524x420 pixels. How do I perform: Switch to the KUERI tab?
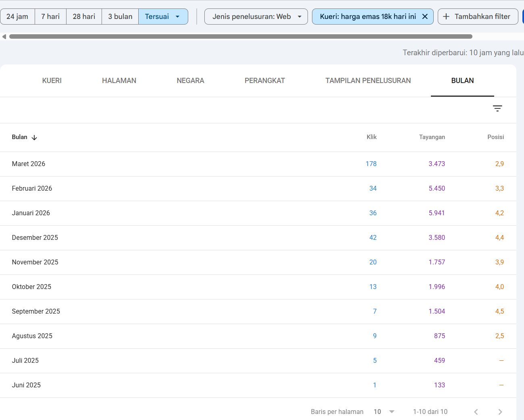(x=52, y=81)
